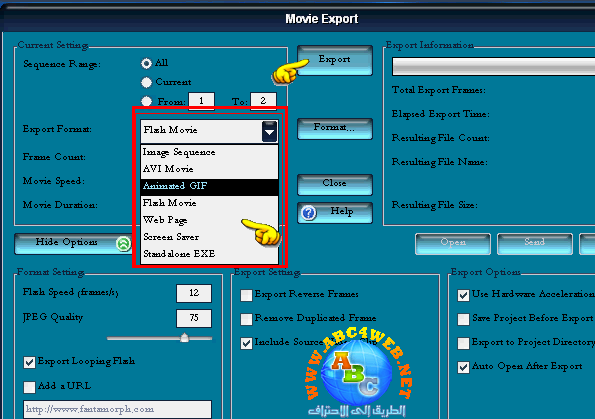Image resolution: width=595 pixels, height=419 pixels.
Task: Open the Format... settings button
Action: click(335, 128)
